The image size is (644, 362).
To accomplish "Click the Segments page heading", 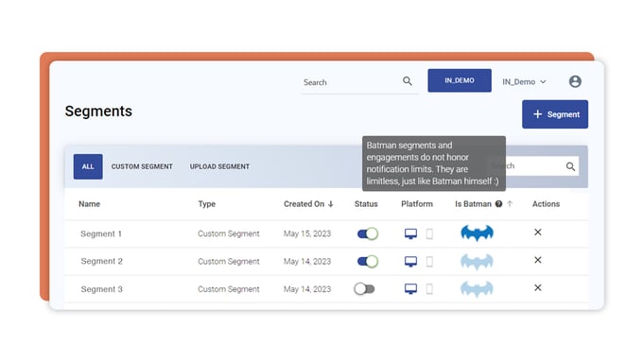I will (x=98, y=112).
